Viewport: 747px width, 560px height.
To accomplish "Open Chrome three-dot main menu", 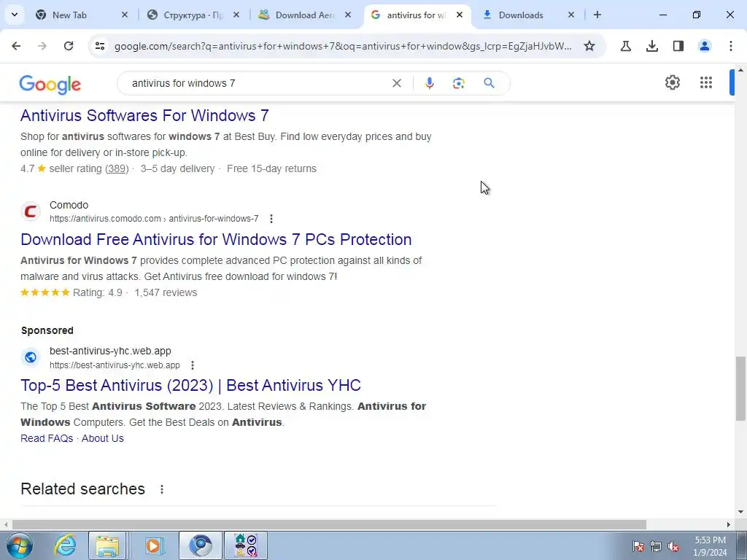I will tap(731, 46).
